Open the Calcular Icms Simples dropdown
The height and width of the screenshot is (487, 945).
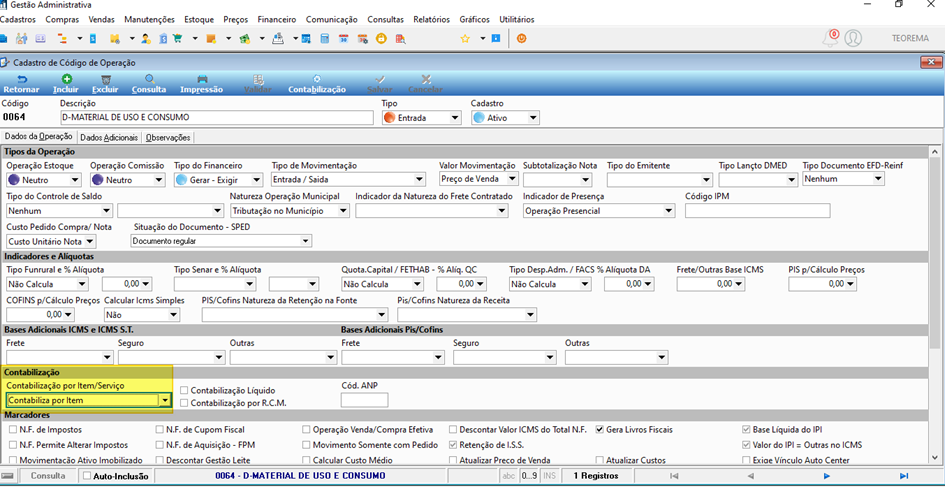pyautogui.click(x=174, y=315)
